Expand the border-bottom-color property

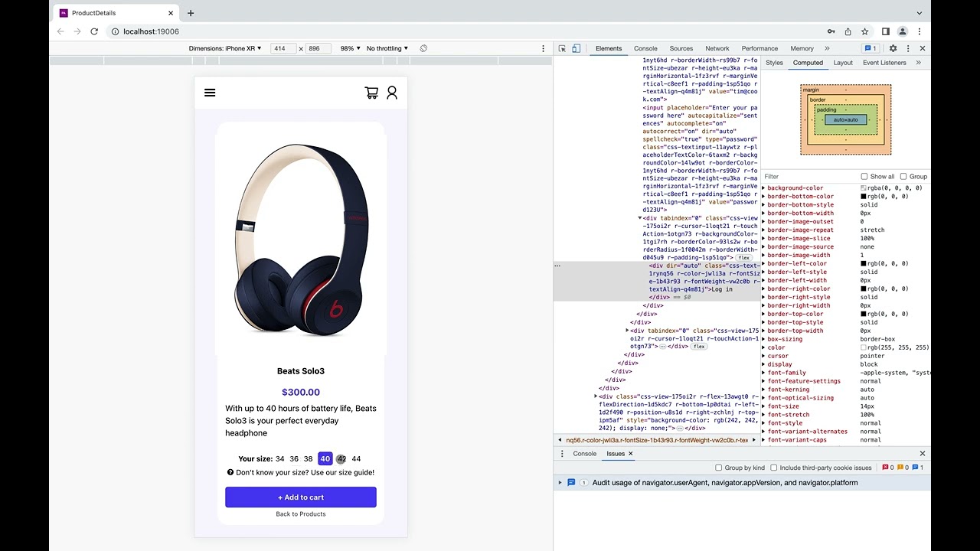[x=763, y=197]
